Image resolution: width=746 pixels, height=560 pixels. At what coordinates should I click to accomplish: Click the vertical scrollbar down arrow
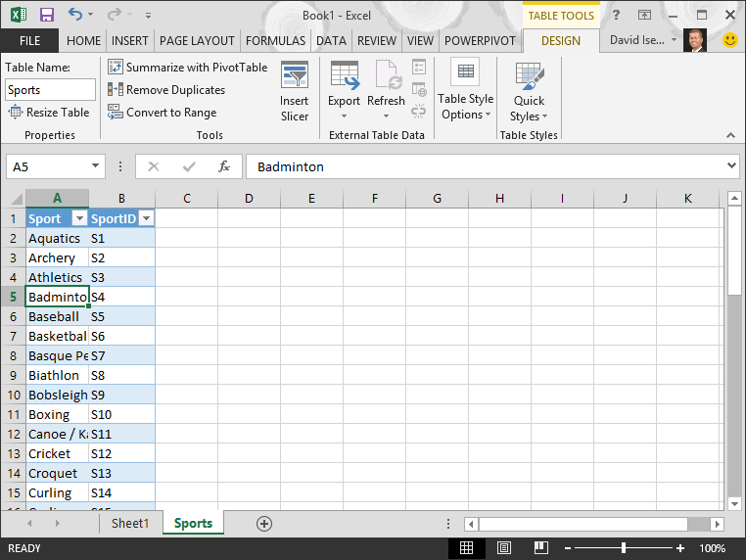pos(734,504)
